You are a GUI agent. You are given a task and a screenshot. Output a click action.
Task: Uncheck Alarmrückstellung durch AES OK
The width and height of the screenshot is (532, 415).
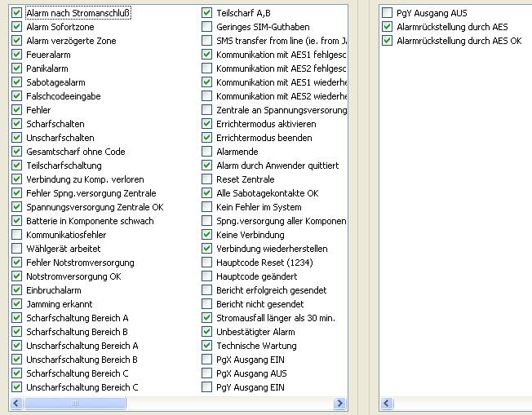click(388, 41)
